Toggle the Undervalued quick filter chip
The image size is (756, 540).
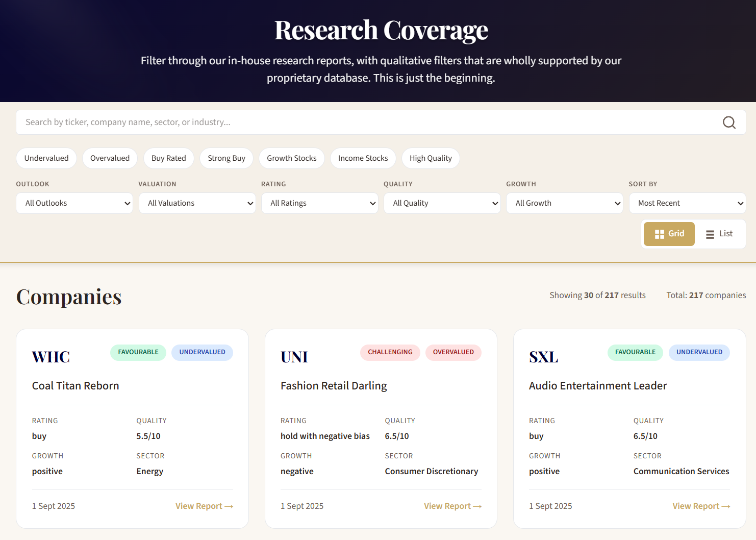46,158
